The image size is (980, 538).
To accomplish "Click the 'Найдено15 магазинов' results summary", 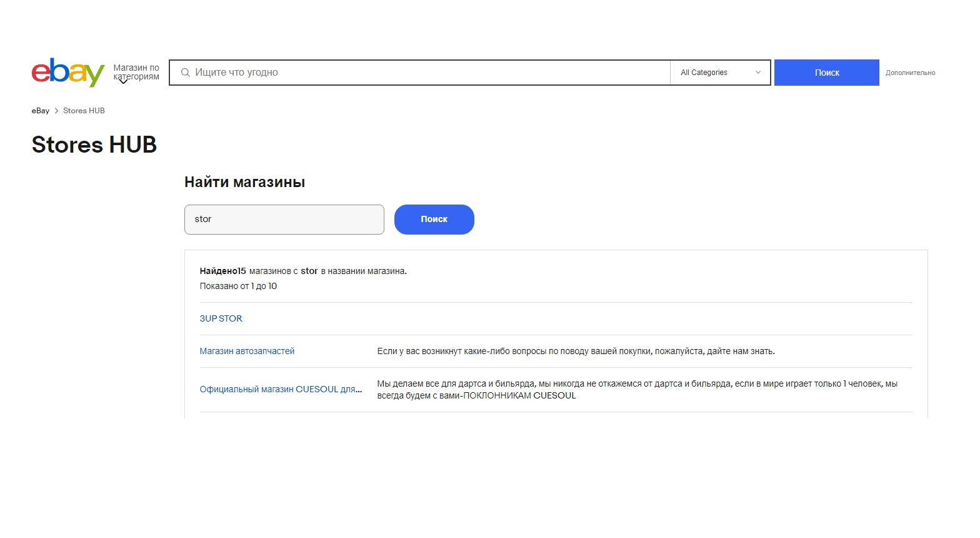I will [303, 271].
